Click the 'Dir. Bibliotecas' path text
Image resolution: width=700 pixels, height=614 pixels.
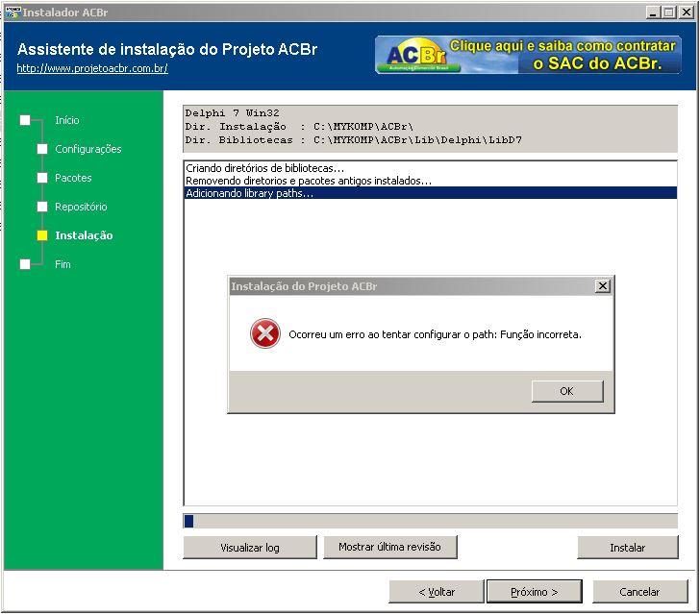pos(354,140)
